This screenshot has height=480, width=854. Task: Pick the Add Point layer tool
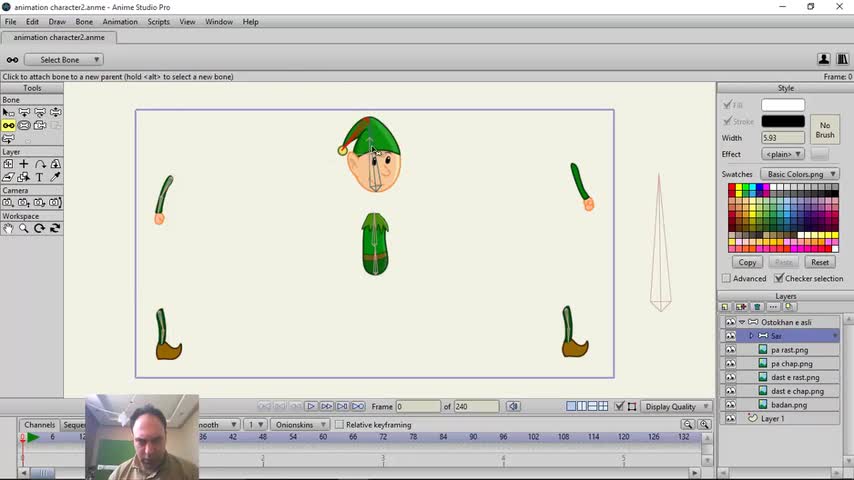coord(8,164)
